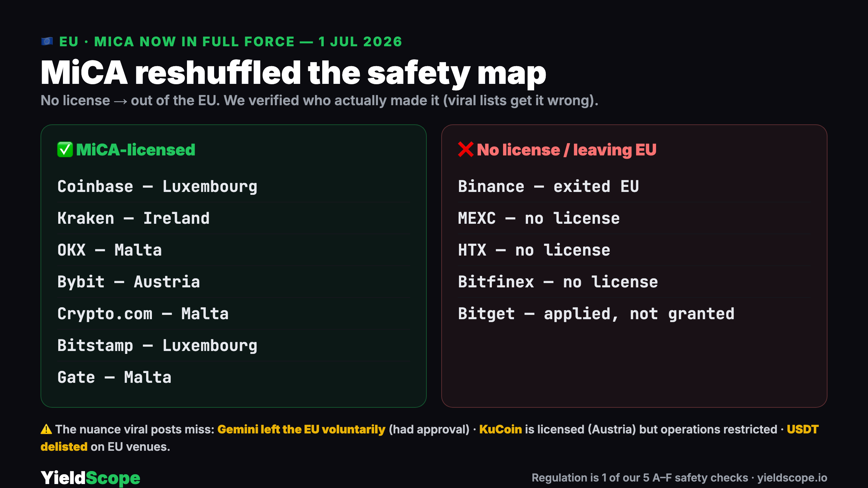This screenshot has width=868, height=488.
Task: Click the red X icon beside No license
Action: click(466, 150)
